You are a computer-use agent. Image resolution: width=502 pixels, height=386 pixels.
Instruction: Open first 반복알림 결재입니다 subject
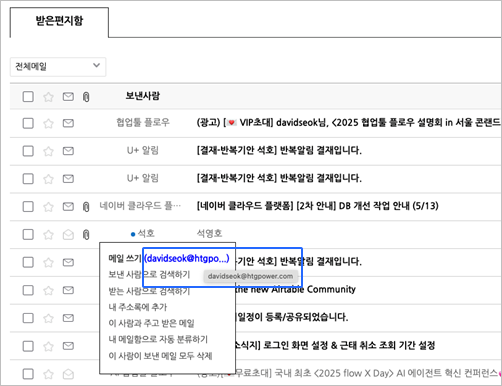[x=279, y=150]
